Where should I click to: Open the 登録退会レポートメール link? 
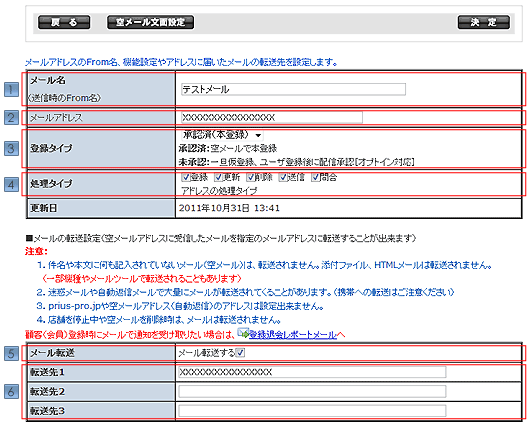293,335
